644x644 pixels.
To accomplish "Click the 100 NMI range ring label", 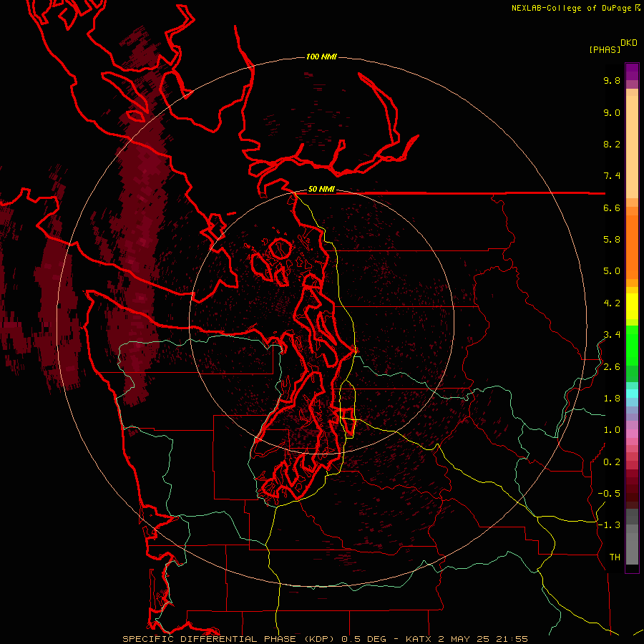I will [x=321, y=57].
